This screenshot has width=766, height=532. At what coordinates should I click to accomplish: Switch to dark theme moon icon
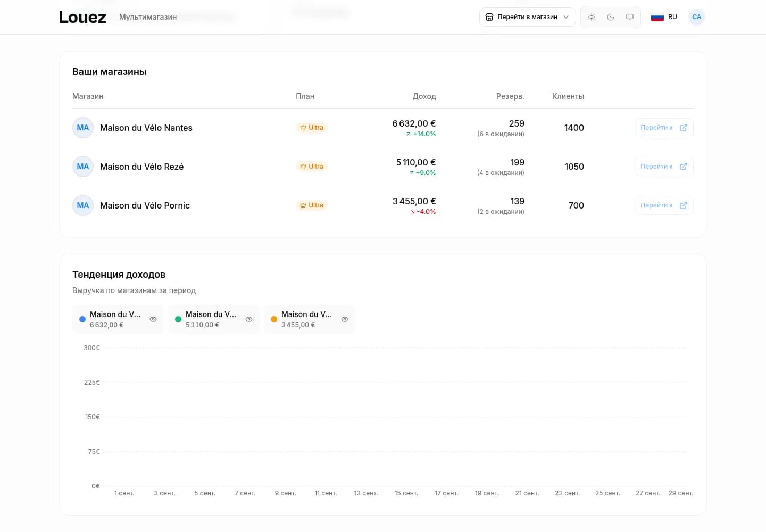[611, 17]
